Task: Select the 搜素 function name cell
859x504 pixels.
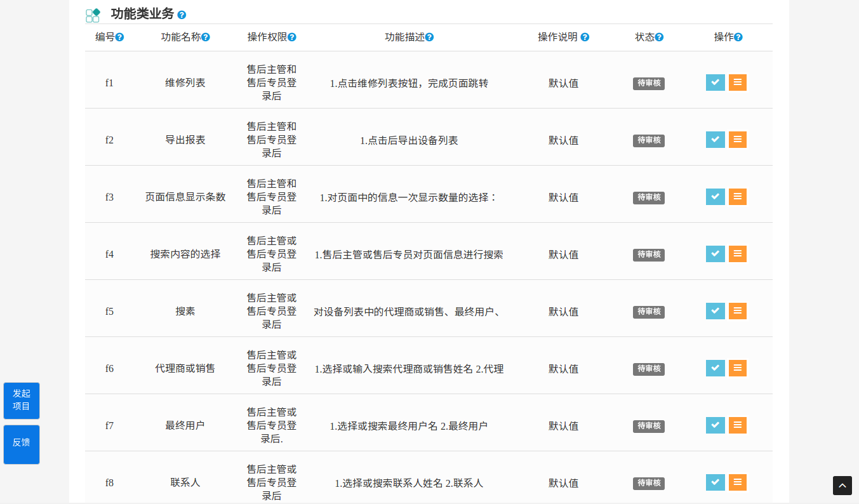Action: pyautogui.click(x=185, y=311)
